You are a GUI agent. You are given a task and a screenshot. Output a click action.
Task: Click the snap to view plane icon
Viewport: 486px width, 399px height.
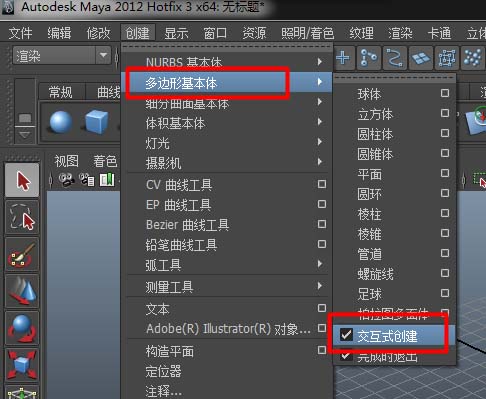point(421,58)
